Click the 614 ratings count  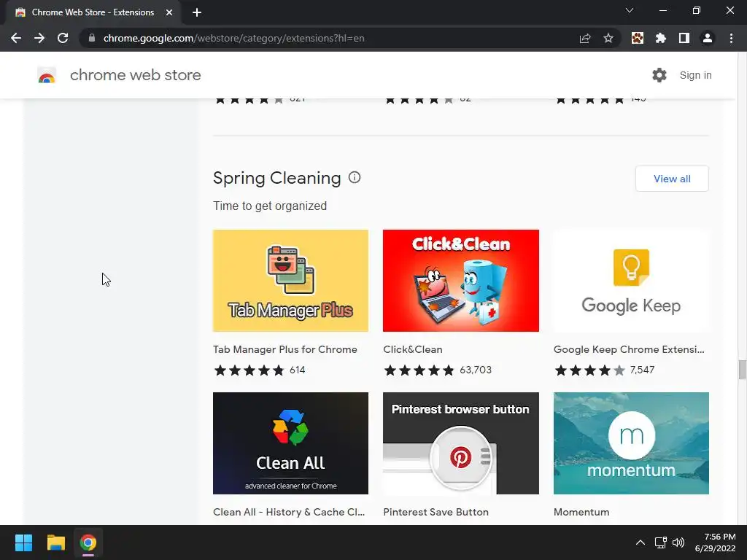298,370
